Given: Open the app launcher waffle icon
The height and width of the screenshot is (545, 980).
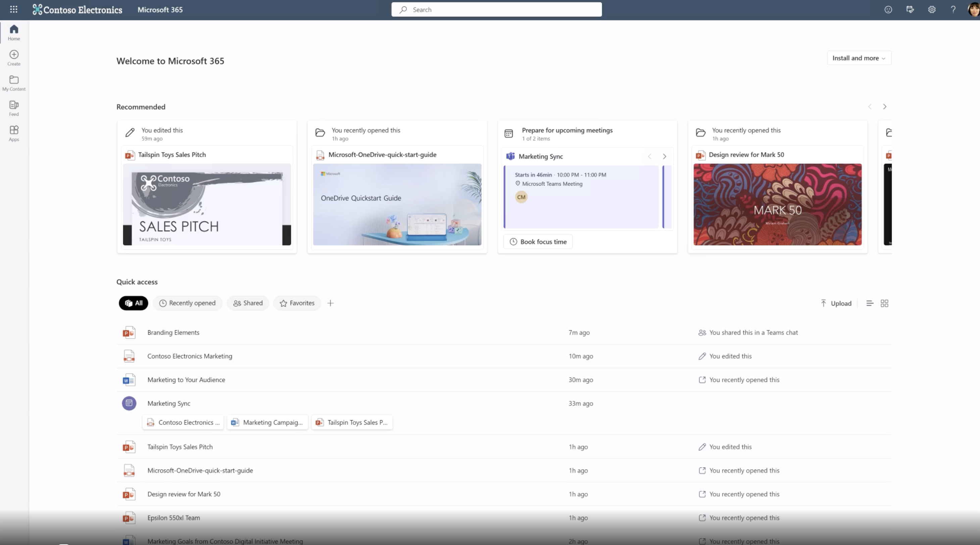Looking at the screenshot, I should (x=14, y=9).
